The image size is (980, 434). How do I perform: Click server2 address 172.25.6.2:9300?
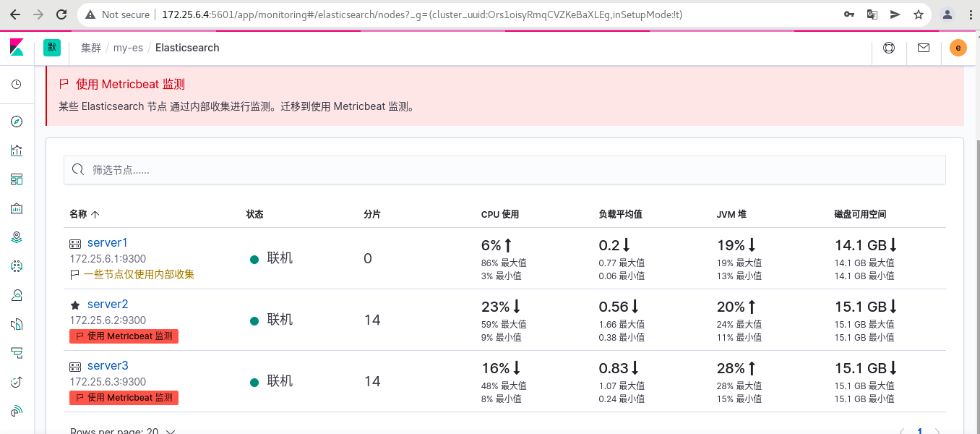coord(108,320)
